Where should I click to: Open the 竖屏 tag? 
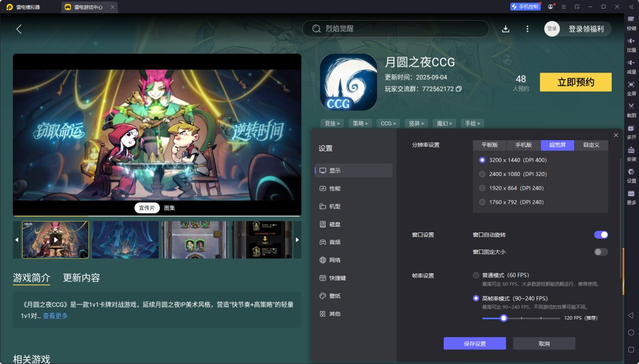(x=417, y=123)
